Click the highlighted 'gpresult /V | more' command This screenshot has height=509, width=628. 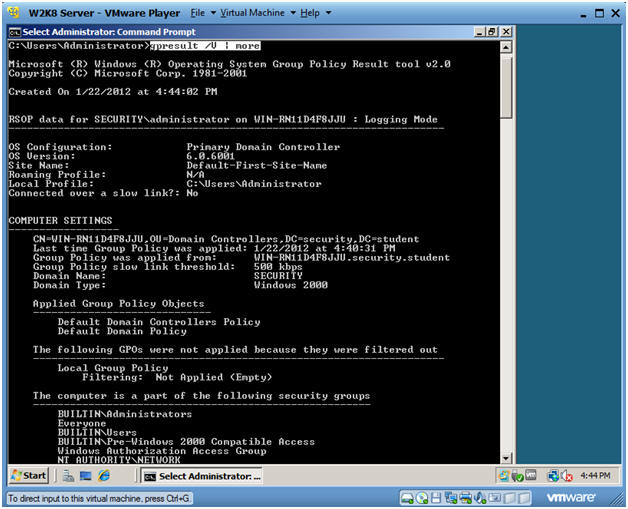tap(205, 46)
